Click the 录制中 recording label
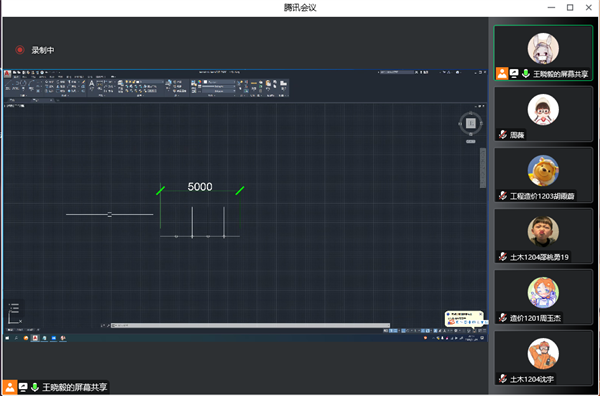The image size is (600, 396). point(43,50)
